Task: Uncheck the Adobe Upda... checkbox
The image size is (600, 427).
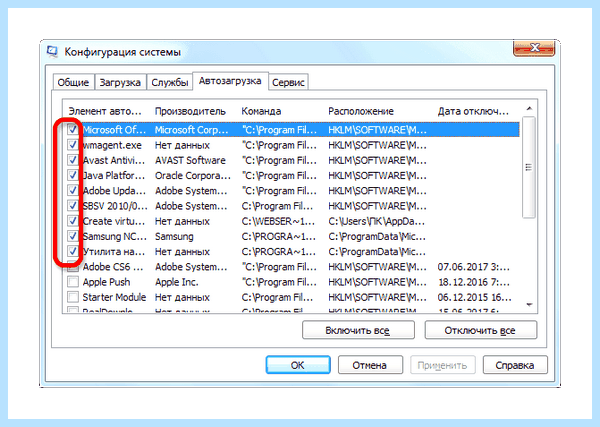Action: click(x=73, y=190)
